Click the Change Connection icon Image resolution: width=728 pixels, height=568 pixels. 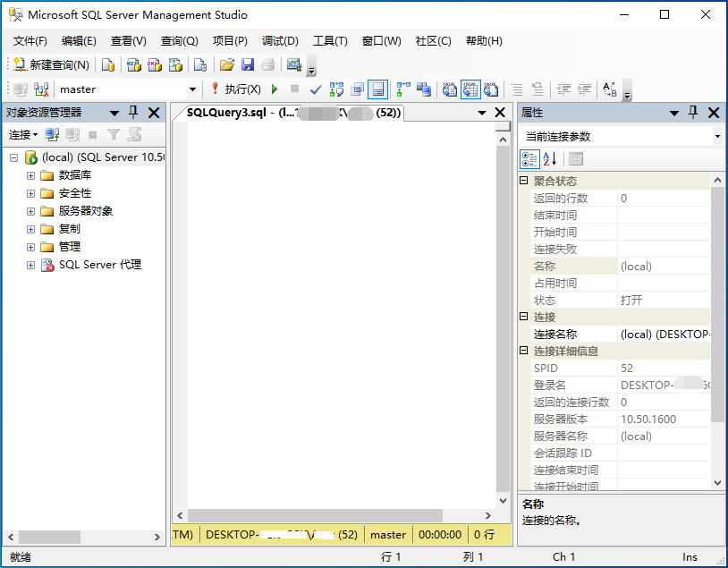pos(41,89)
